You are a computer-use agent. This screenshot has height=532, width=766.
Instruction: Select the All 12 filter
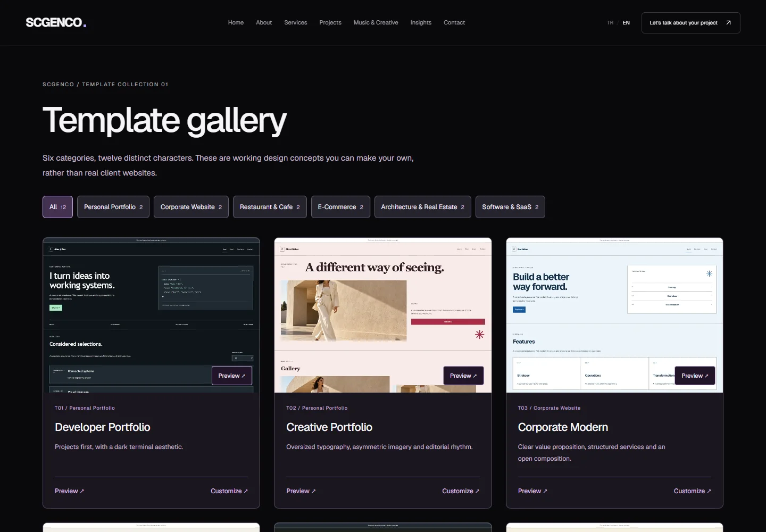[x=57, y=207]
